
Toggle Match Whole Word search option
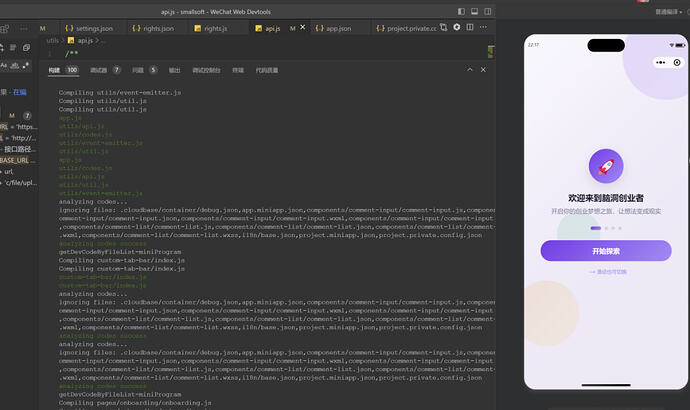15,66
